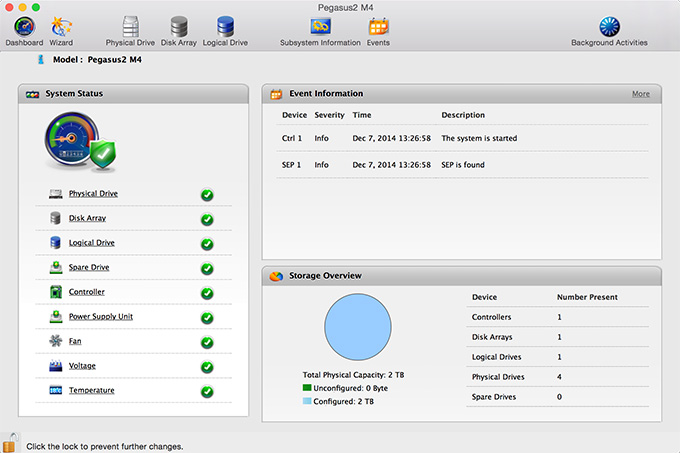Click the Time column header
Image resolution: width=680 pixels, height=453 pixels.
(362, 115)
